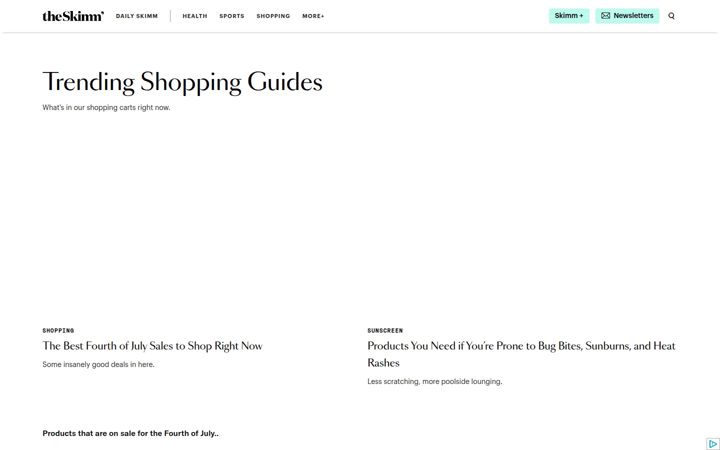Image resolution: width=720 pixels, height=450 pixels.
Task: Click the SUNSCREEN category tag
Action: click(385, 331)
